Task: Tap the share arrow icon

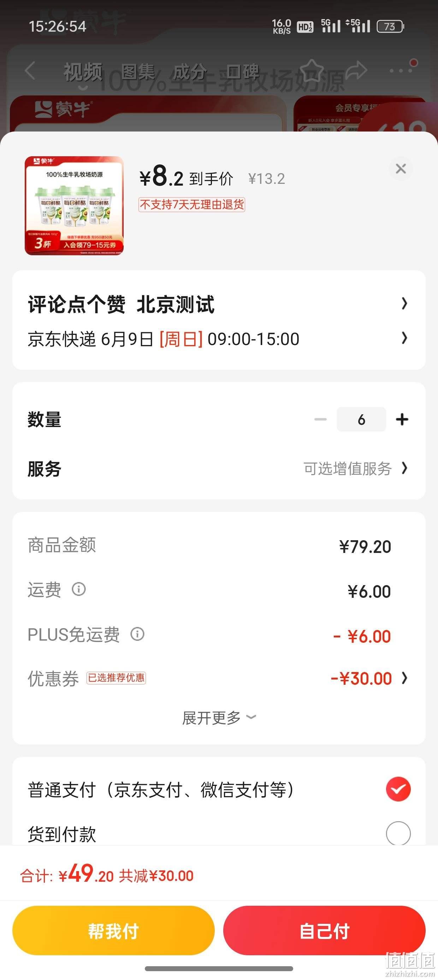Action: [356, 70]
